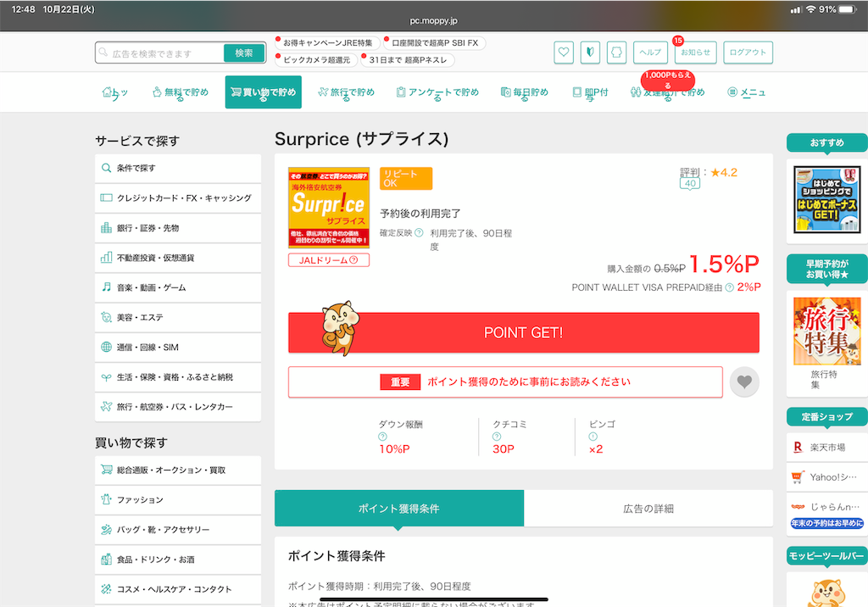
Task: Select 美容・エステ category
Action: pos(178,317)
